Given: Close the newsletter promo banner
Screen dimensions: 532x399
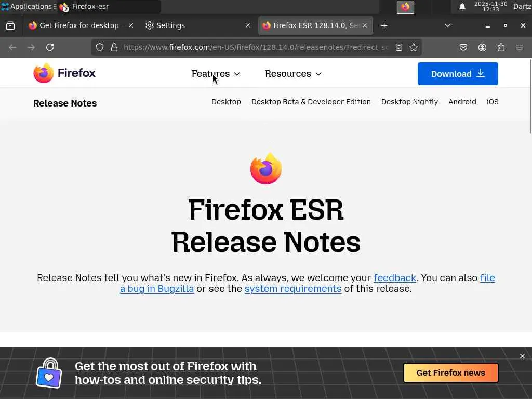Looking at the screenshot, I should (522, 356).
